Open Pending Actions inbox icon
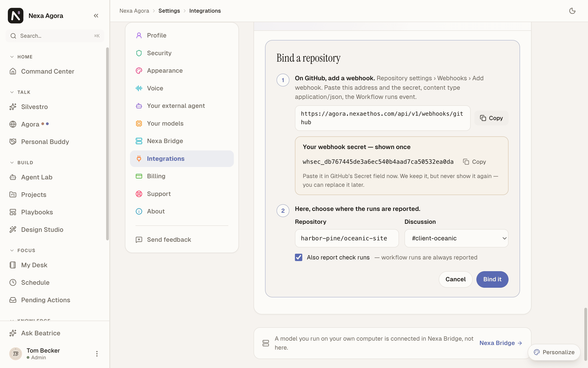This screenshot has width=588, height=368. click(x=13, y=300)
